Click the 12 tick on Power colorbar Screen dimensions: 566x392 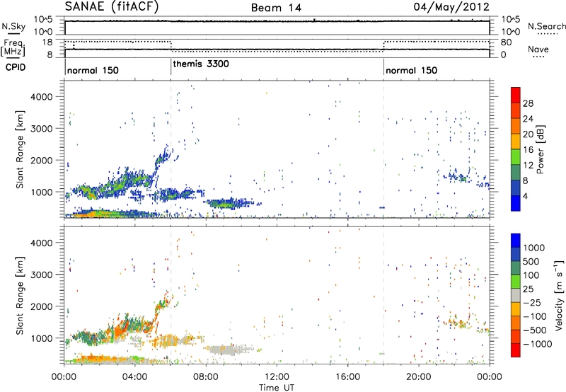click(528, 166)
